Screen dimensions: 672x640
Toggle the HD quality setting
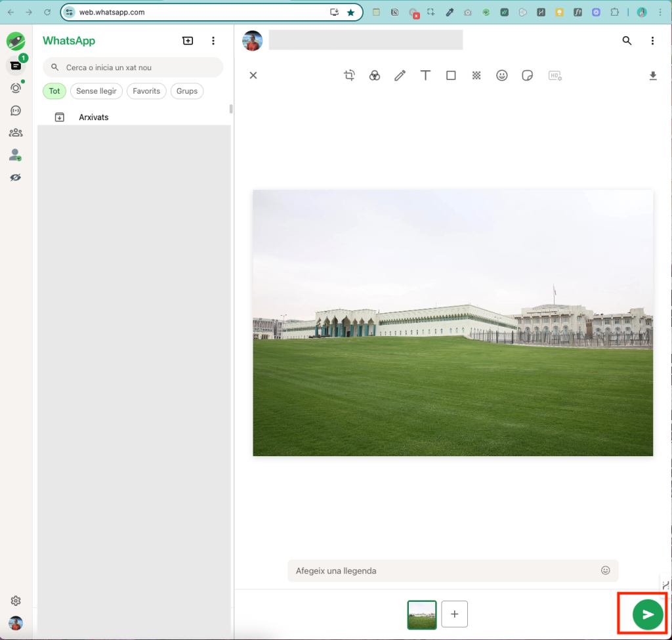[x=555, y=75]
